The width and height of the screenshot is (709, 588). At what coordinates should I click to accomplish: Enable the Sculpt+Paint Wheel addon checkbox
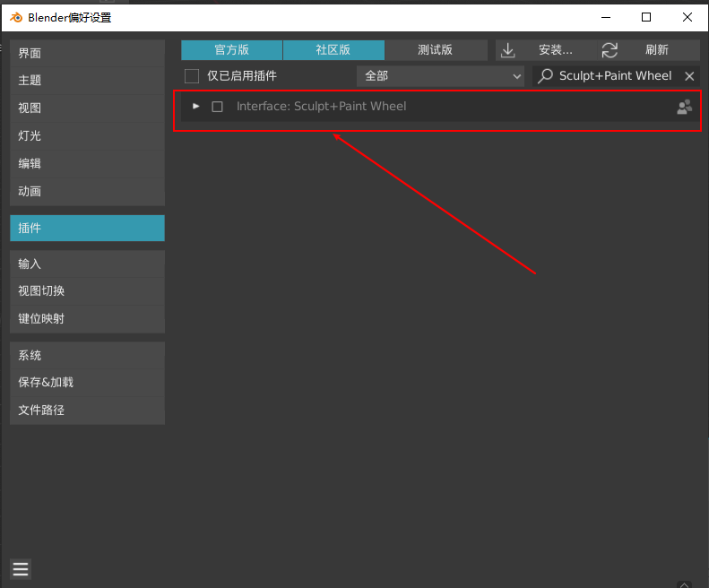(217, 107)
